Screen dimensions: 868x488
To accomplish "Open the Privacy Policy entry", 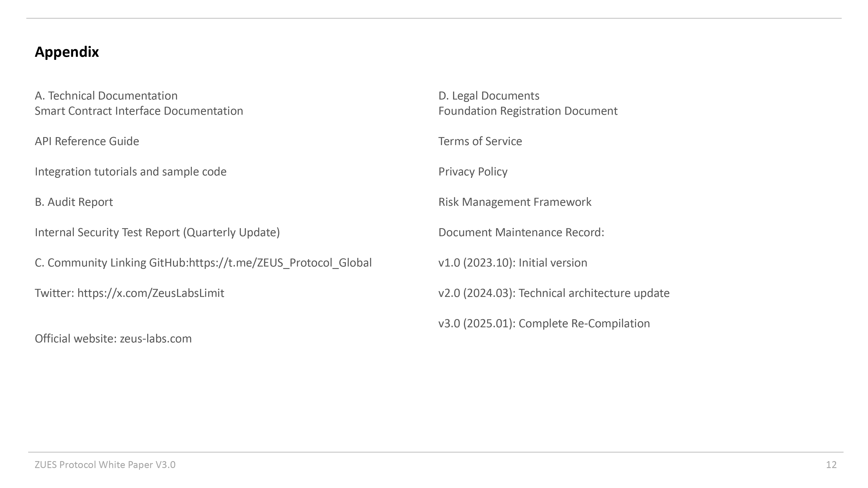I will [473, 171].
